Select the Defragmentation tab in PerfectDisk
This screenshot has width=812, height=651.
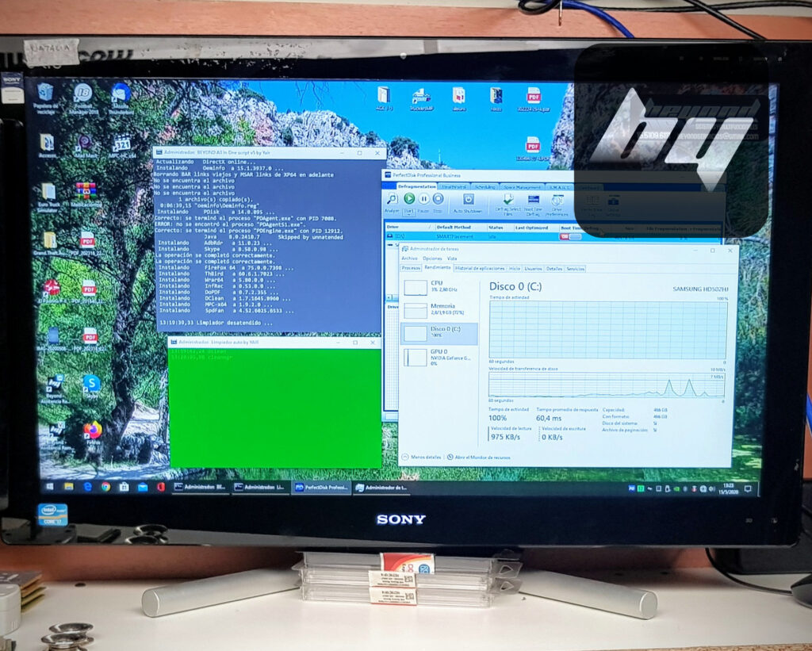point(416,186)
